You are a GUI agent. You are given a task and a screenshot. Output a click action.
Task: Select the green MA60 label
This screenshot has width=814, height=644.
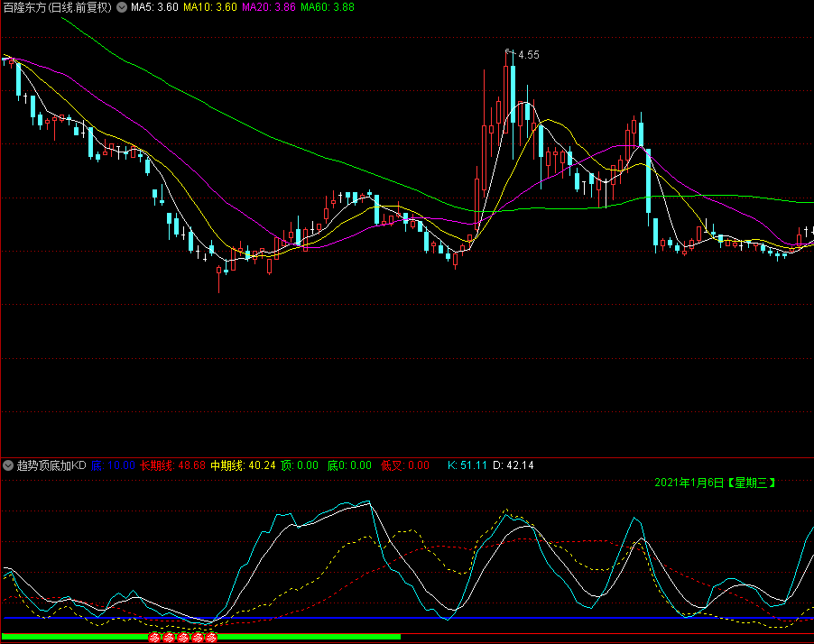[328, 7]
